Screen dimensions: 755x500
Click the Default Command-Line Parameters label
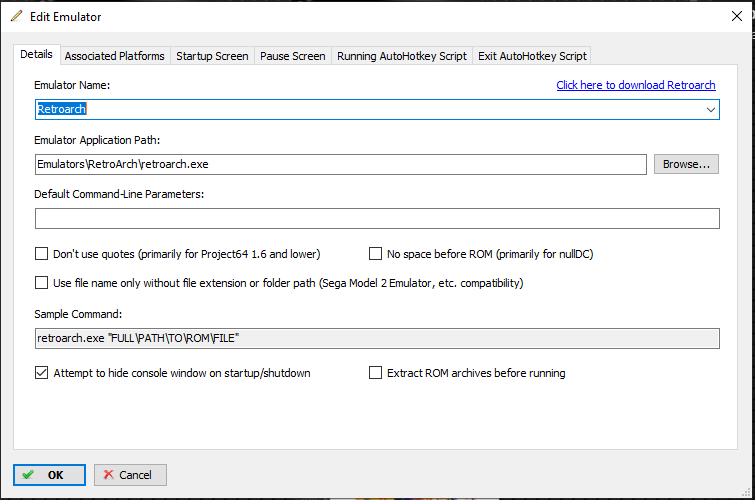click(119, 194)
